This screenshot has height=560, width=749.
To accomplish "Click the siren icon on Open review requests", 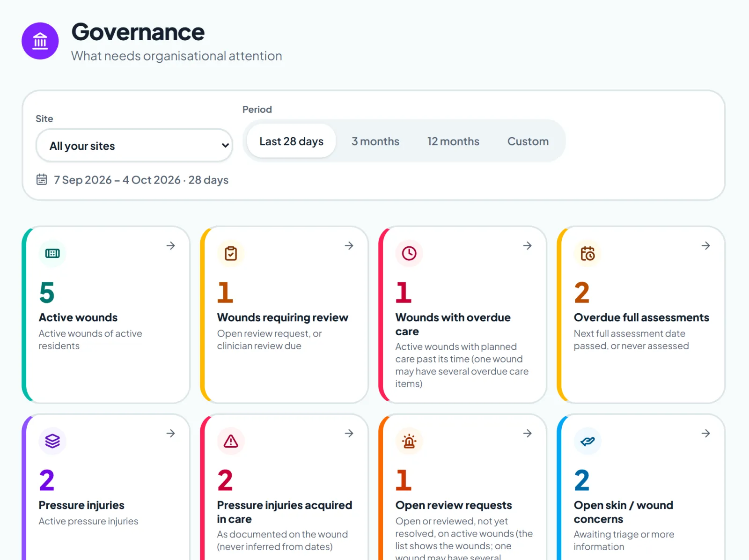I will (409, 441).
